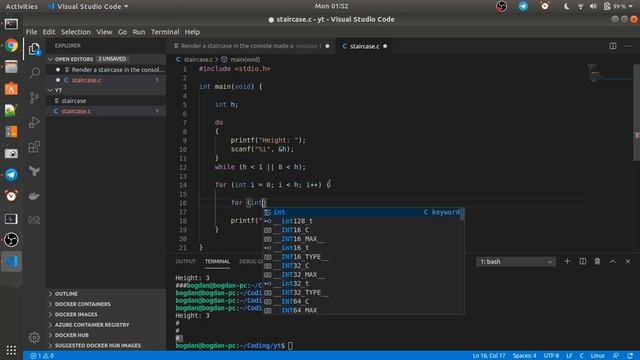Expand Suggested Docker Hub Images section

[106, 345]
